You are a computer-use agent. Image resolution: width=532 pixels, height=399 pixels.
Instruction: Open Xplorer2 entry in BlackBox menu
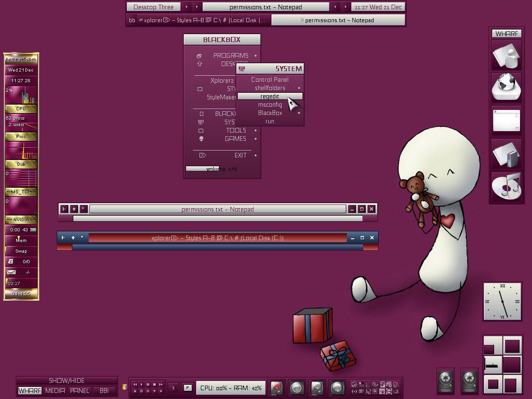222,80
